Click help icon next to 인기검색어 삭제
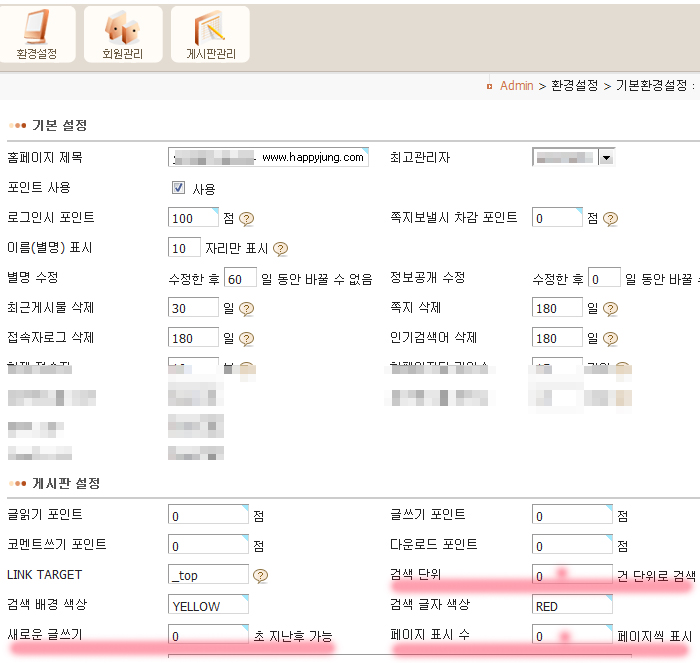The width and height of the screenshot is (700, 663). (x=610, y=339)
